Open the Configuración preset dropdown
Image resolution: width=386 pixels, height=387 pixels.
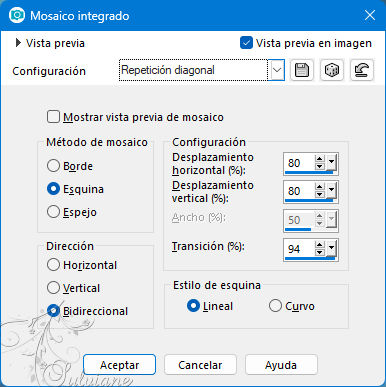277,70
